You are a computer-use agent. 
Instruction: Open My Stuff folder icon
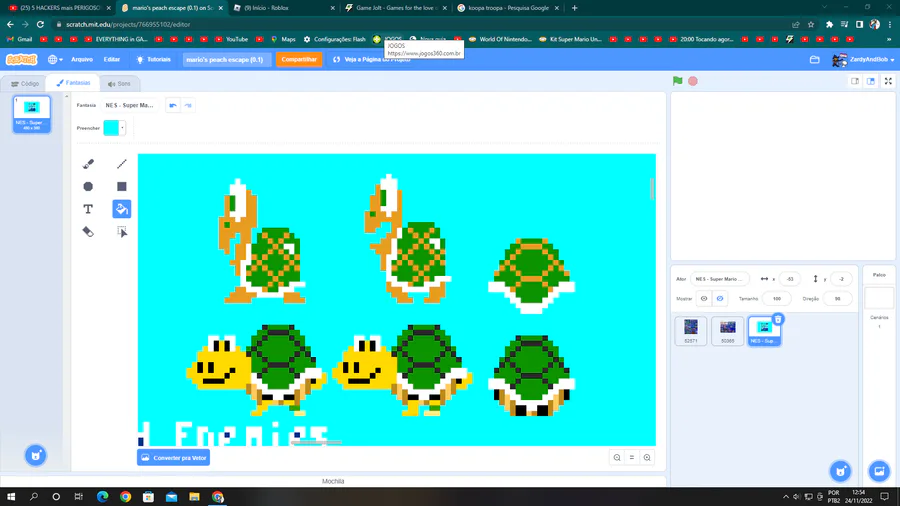click(814, 60)
